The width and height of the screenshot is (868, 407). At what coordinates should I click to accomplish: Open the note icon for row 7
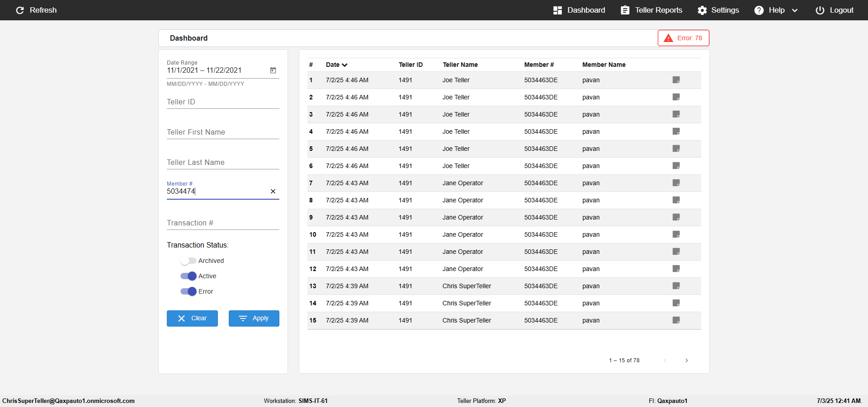pyautogui.click(x=676, y=183)
